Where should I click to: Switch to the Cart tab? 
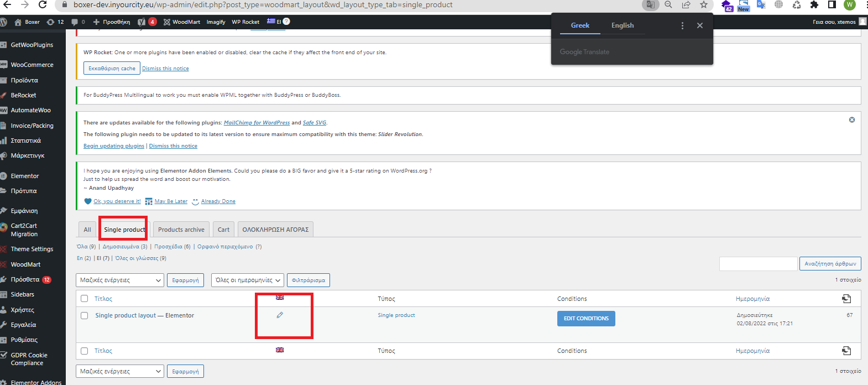click(x=223, y=230)
